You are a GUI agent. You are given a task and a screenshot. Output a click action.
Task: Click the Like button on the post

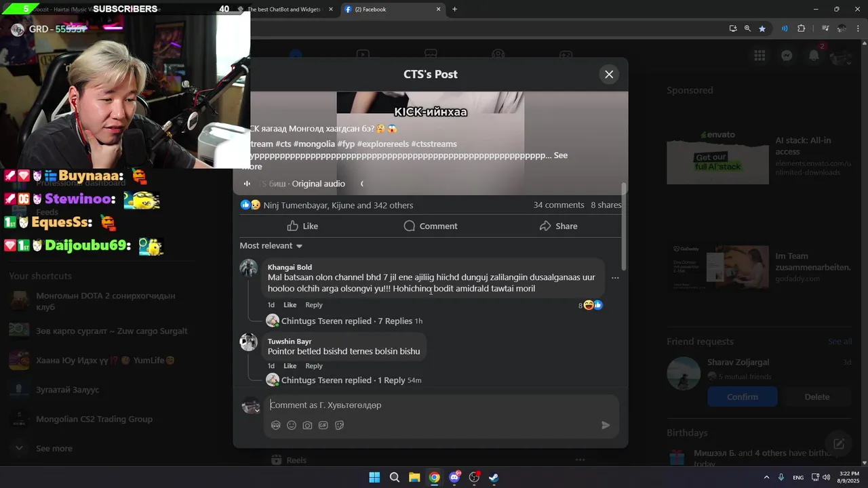click(302, 226)
